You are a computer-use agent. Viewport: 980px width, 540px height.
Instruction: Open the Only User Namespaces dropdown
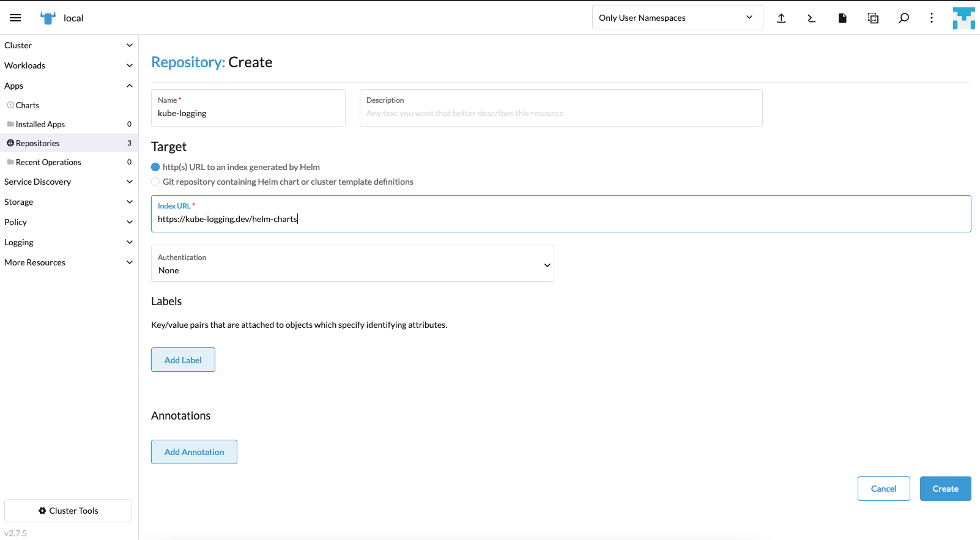pos(677,17)
